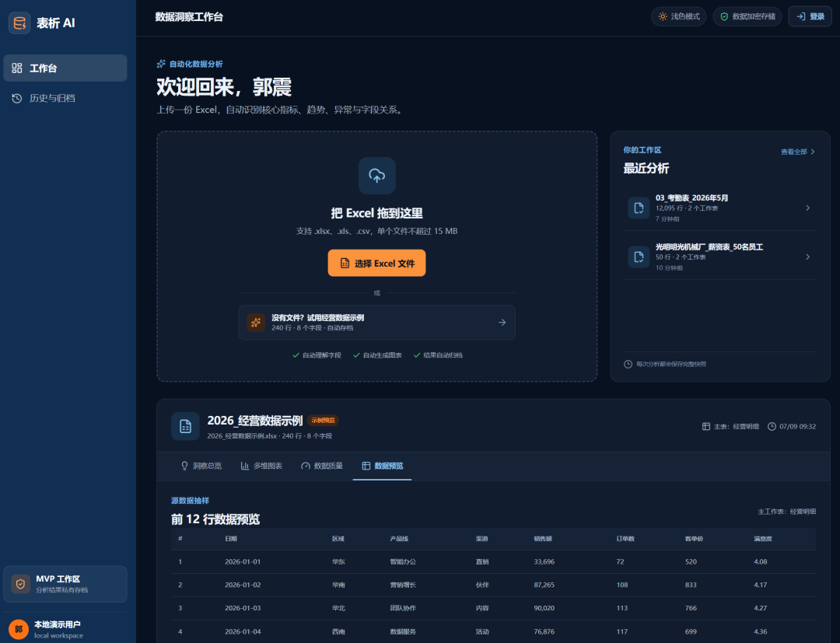The image size is (840, 643).
Task: Click the shield icon in MVP 工作区 card
Action: [x=20, y=584]
